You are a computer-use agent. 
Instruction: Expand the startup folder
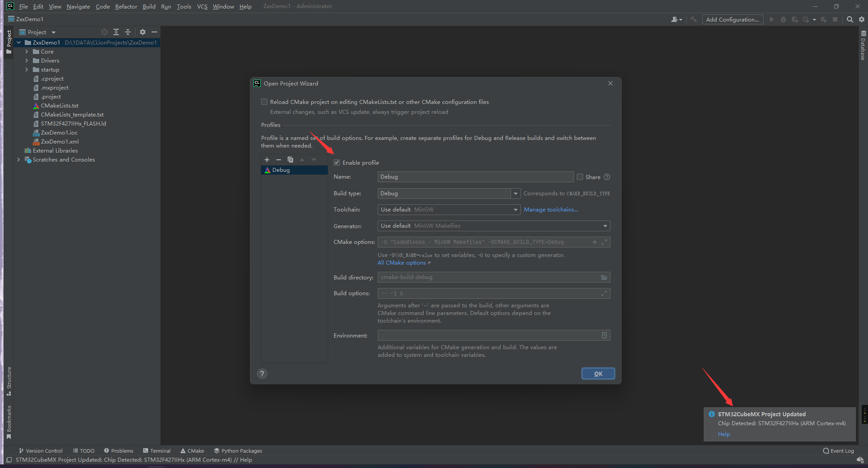(x=27, y=70)
